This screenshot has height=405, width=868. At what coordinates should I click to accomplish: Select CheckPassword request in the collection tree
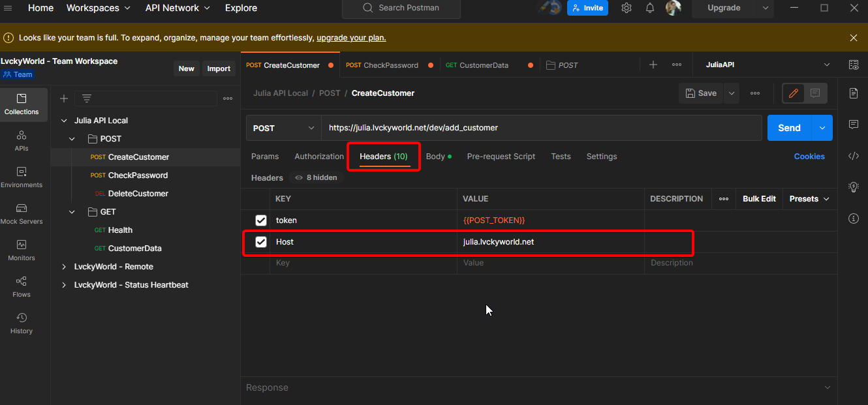click(x=138, y=175)
